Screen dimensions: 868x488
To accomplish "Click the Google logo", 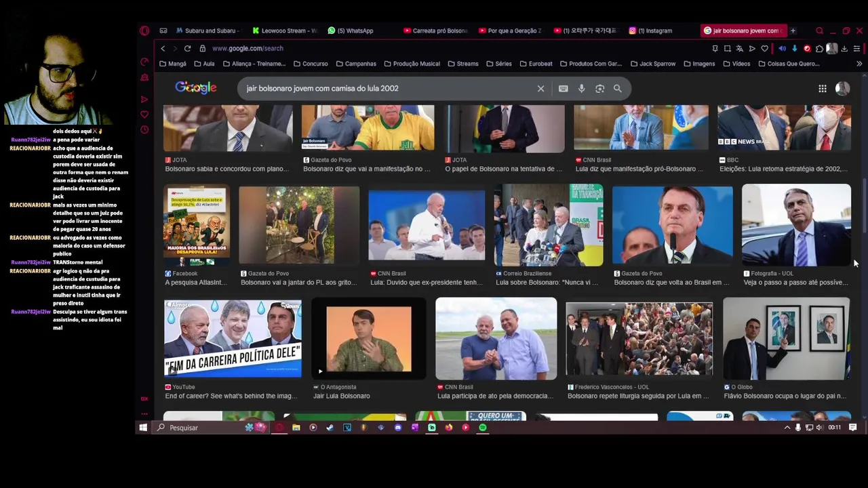I will point(195,88).
